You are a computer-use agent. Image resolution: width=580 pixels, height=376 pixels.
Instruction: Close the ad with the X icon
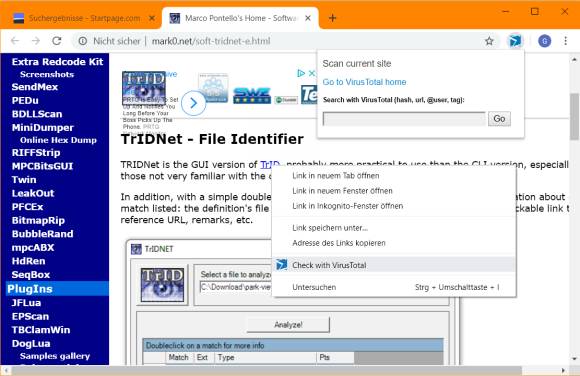pos(312,73)
